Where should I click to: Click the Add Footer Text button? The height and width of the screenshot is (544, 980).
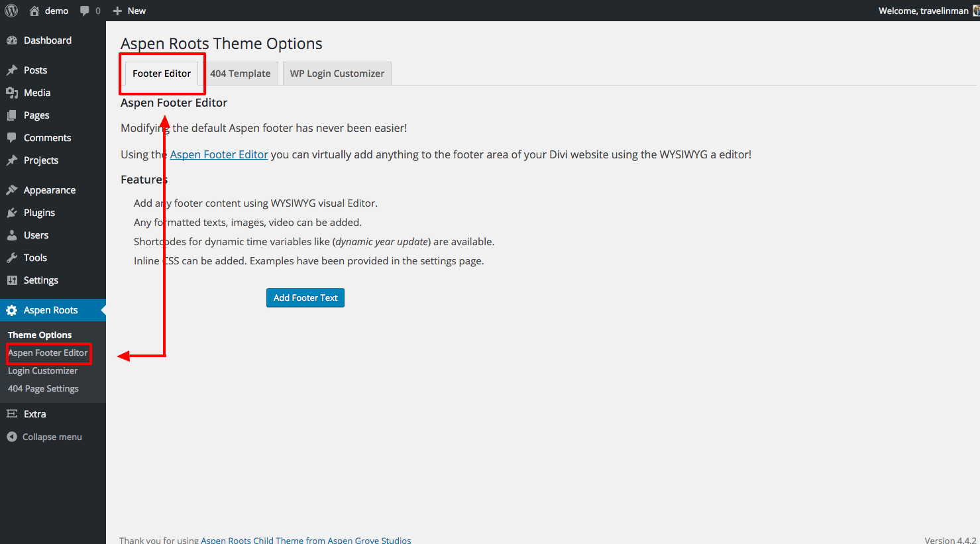tap(305, 298)
